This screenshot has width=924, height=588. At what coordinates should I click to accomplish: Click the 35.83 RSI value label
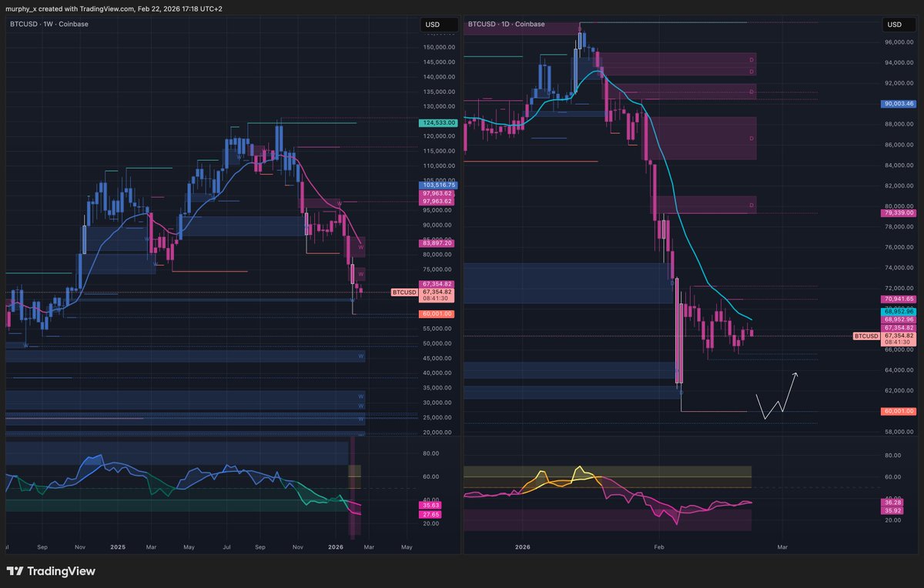(430, 505)
